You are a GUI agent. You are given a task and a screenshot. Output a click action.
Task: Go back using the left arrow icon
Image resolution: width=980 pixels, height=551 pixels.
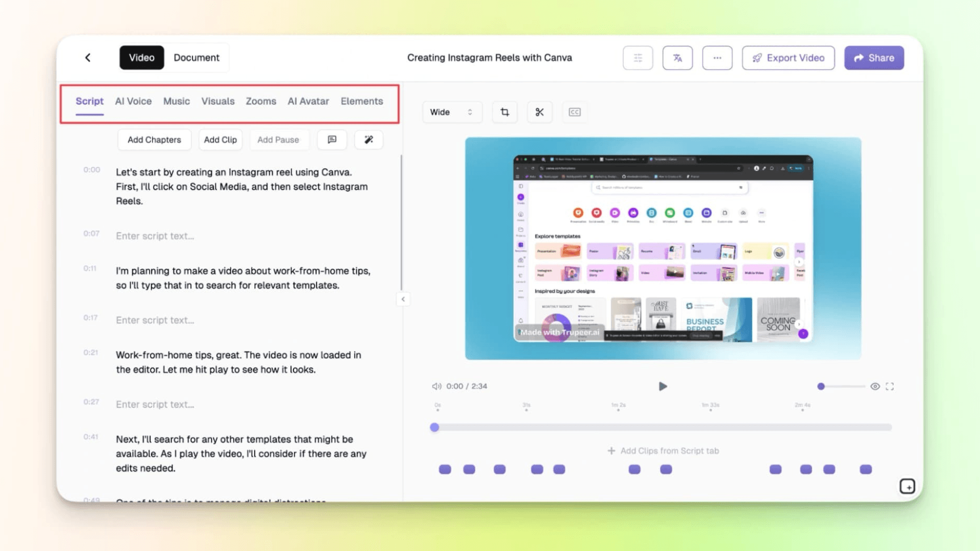(x=88, y=58)
